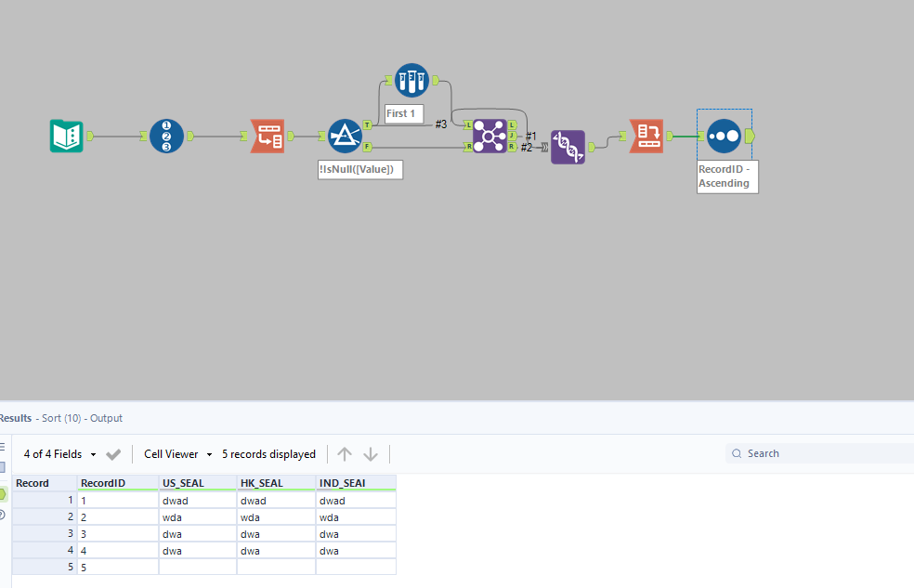Screen dimensions: 914x588
Task: Select the Join Multiple purple tool
Action: coord(490,136)
